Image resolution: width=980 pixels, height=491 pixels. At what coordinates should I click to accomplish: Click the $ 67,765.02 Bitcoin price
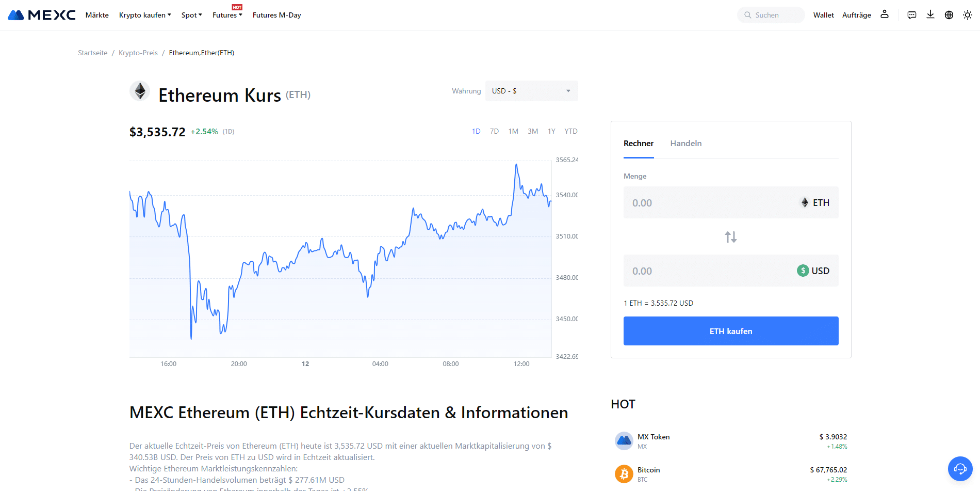pyautogui.click(x=828, y=470)
